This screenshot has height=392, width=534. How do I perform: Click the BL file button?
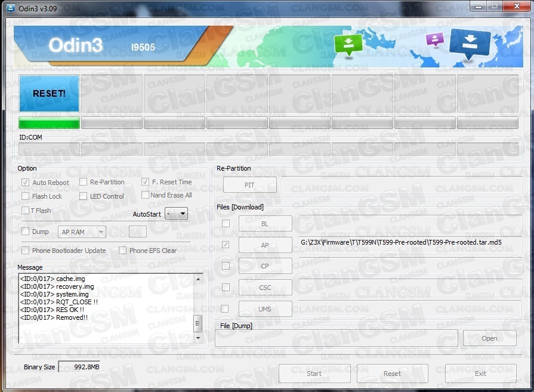pyautogui.click(x=265, y=224)
